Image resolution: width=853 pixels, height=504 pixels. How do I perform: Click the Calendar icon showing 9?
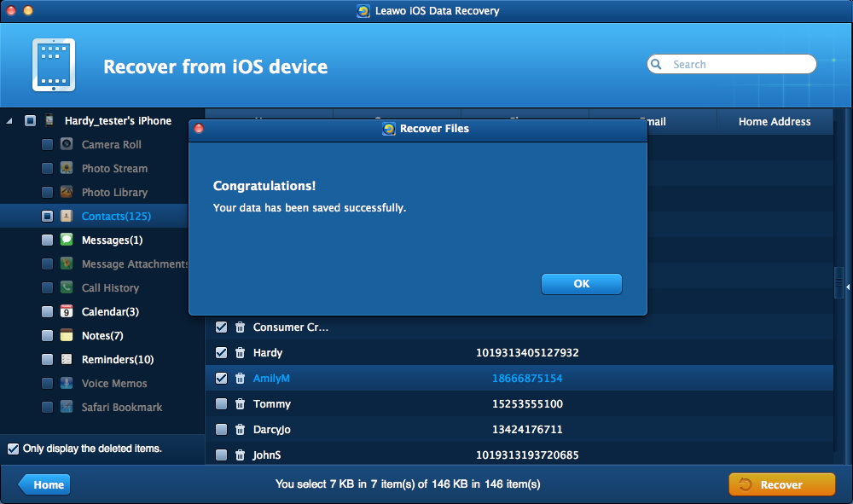67,311
